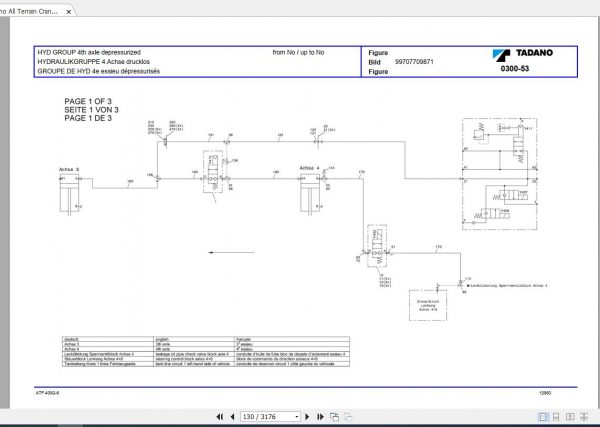This screenshot has width=600, height=427.
Task: Click the PAGE 1 OF 3 text
Action: tap(88, 101)
